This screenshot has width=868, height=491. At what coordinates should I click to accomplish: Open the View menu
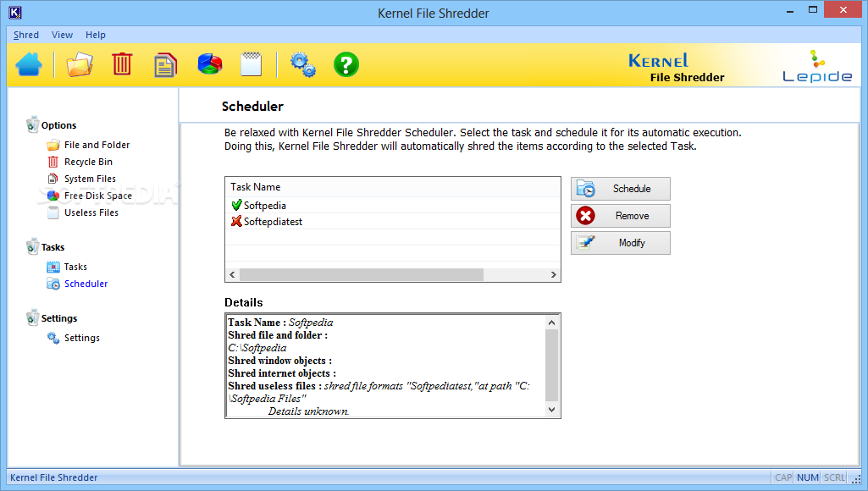click(62, 35)
